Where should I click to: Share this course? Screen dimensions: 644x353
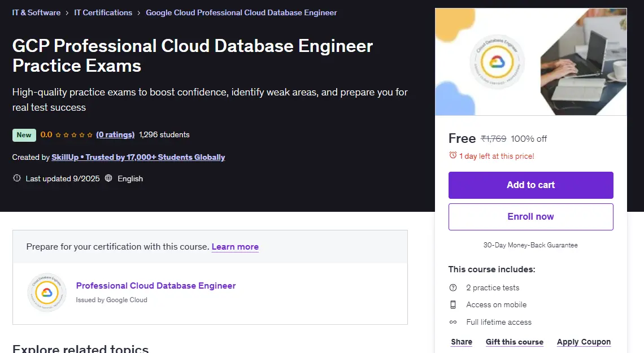pyautogui.click(x=462, y=342)
